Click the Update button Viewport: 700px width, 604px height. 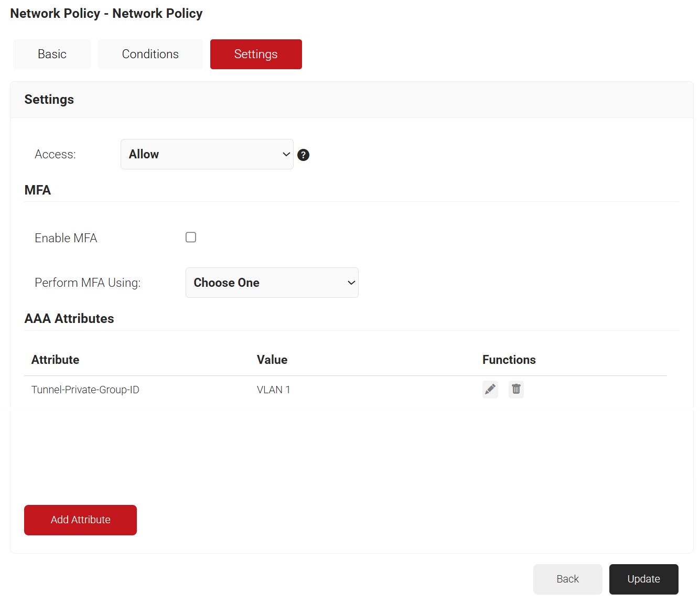point(643,579)
